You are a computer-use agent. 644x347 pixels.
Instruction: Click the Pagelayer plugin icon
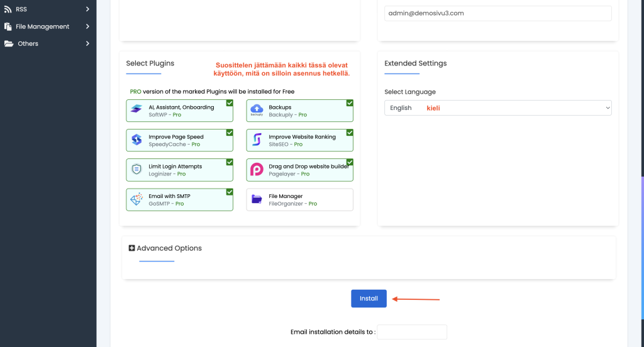point(257,170)
